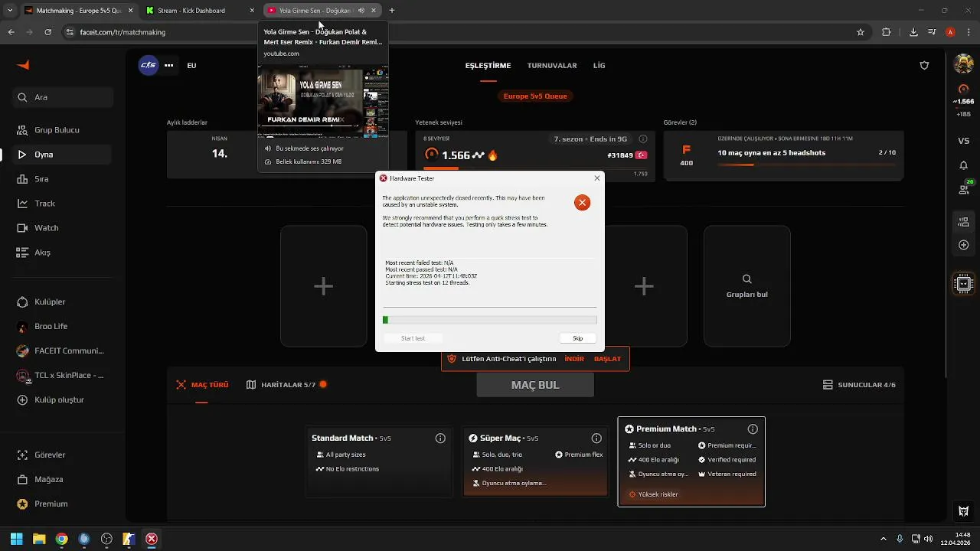Open the Anti-Cheat chip icon in right sidebar
Screen dimensions: 980x551
point(964,284)
